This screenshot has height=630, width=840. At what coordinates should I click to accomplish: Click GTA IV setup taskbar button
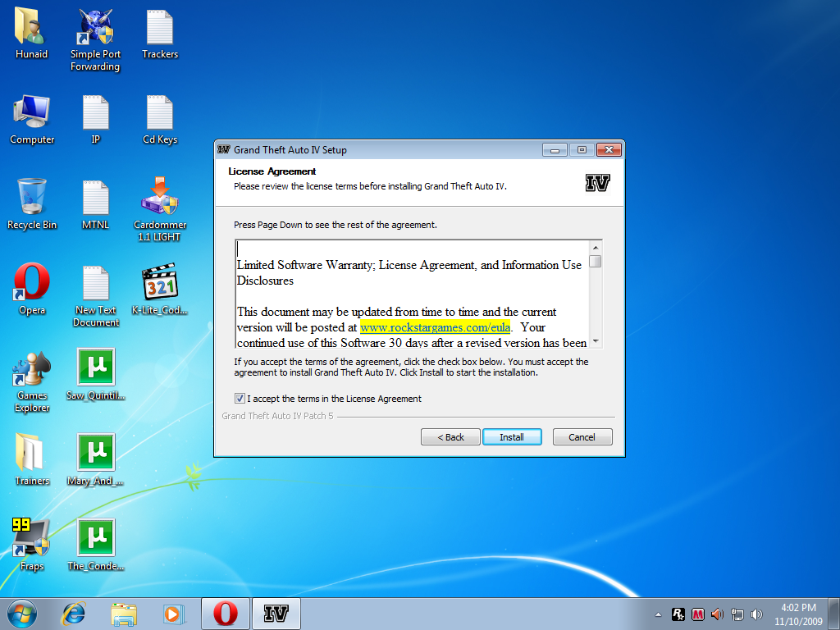click(x=276, y=614)
